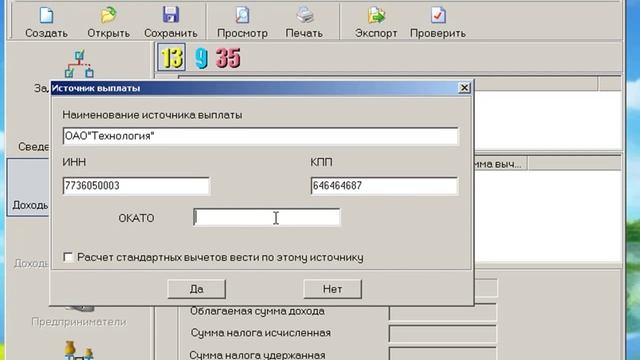Click the ИНН input field
Image resolution: width=640 pixels, height=360 pixels.
tap(136, 186)
